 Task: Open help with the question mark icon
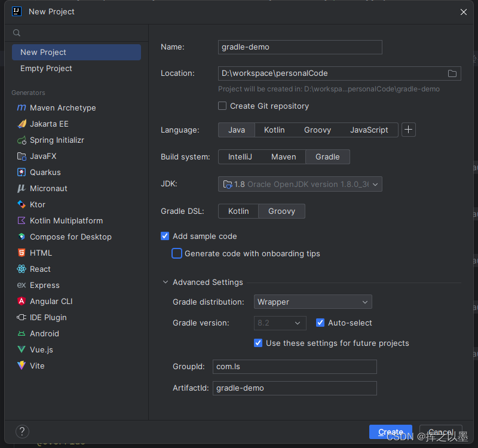[x=22, y=431]
